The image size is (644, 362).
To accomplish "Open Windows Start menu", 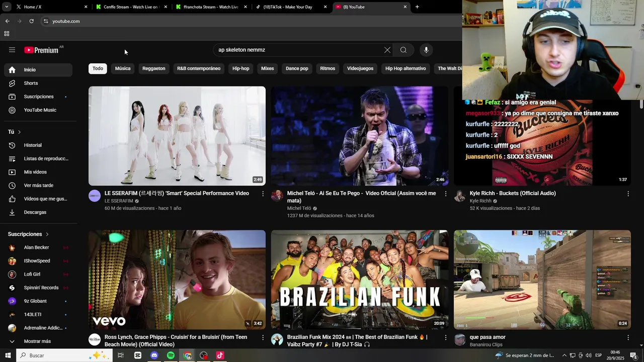I will (8, 355).
